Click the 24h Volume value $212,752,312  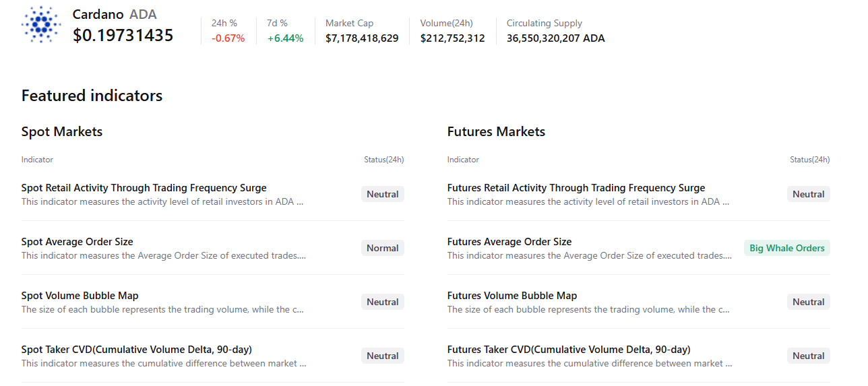click(x=453, y=38)
